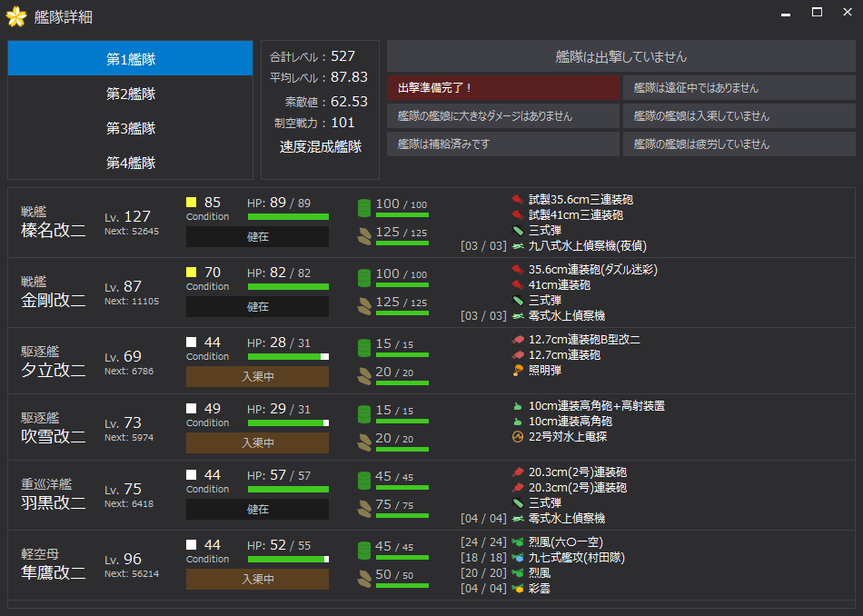Select the ship name 金剛改二
This screenshot has width=863, height=616.
(x=54, y=301)
